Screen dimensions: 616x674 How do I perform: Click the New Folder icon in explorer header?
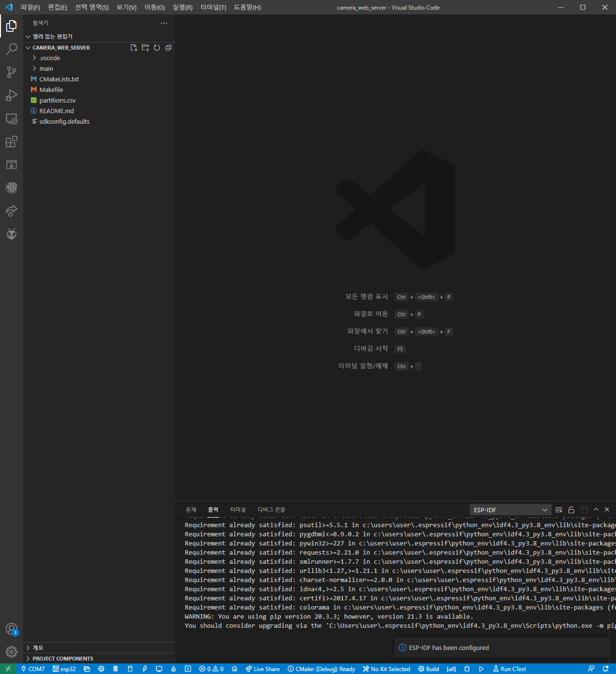pyautogui.click(x=145, y=48)
